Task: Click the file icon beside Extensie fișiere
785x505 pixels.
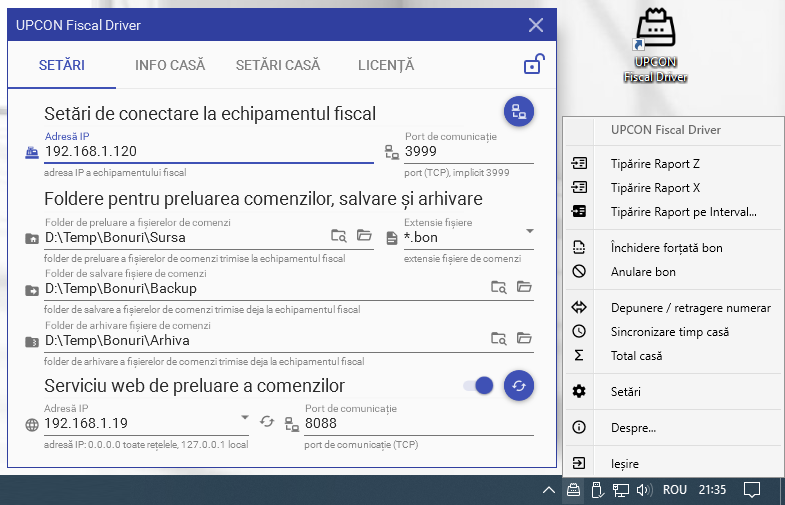Action: tap(391, 238)
